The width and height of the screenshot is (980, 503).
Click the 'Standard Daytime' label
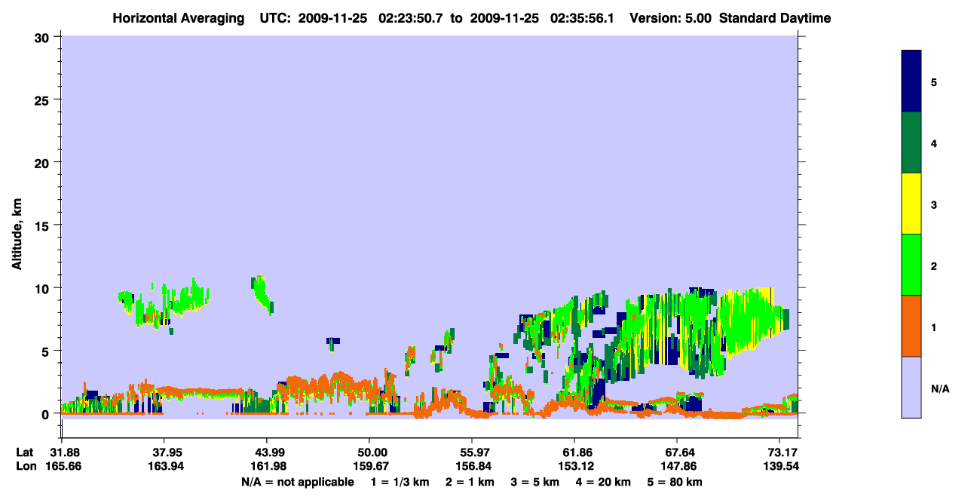click(x=775, y=17)
